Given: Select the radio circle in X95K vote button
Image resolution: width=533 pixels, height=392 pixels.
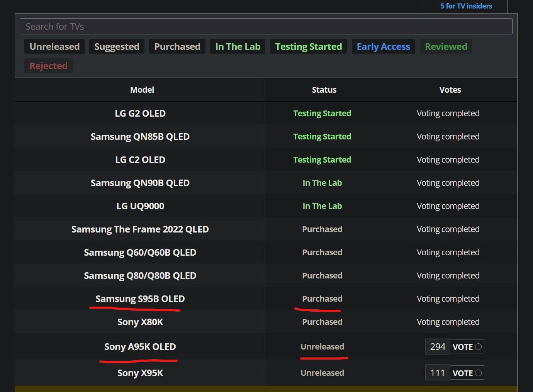Looking at the screenshot, I should point(478,373).
